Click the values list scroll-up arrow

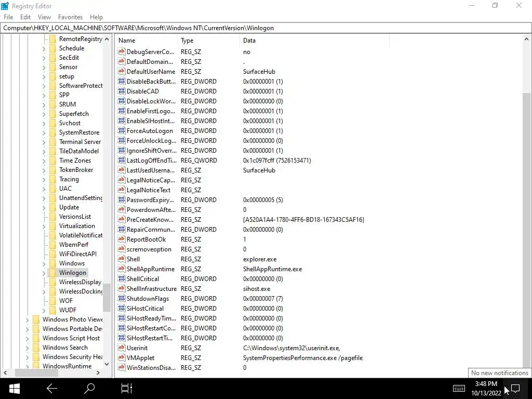527,39
